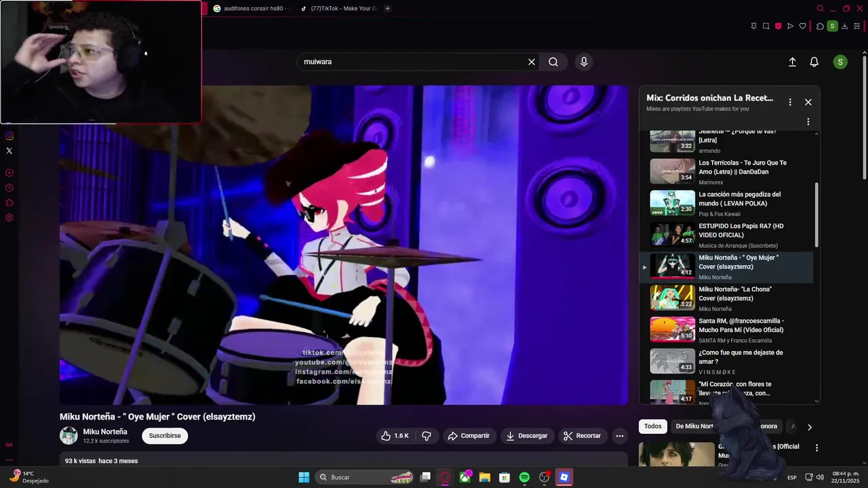Like the video with 1.6 K thumbs up

[x=394, y=436]
